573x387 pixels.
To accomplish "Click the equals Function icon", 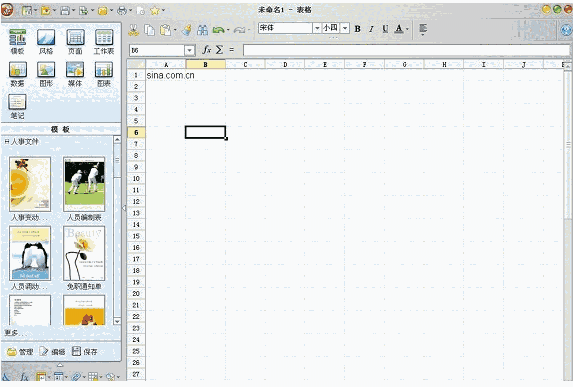I will tap(231, 50).
